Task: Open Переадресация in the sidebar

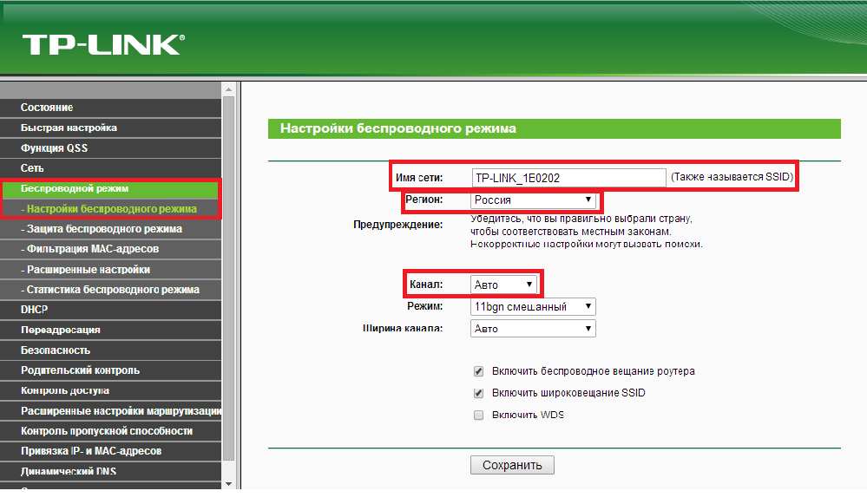Action: click(x=110, y=330)
